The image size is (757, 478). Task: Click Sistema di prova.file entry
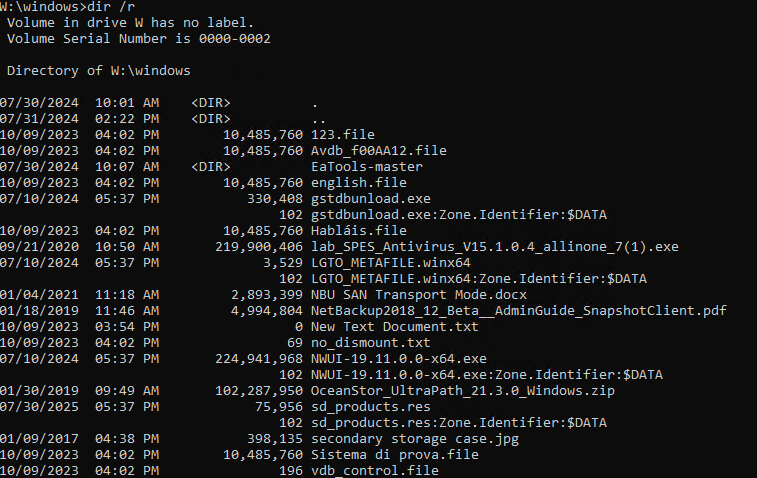point(394,454)
